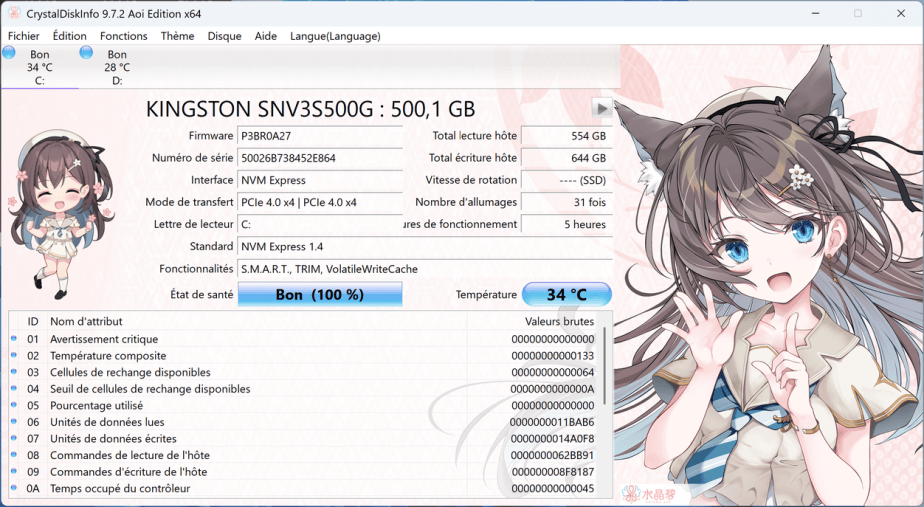Click status dot for attribute 06

(14, 422)
